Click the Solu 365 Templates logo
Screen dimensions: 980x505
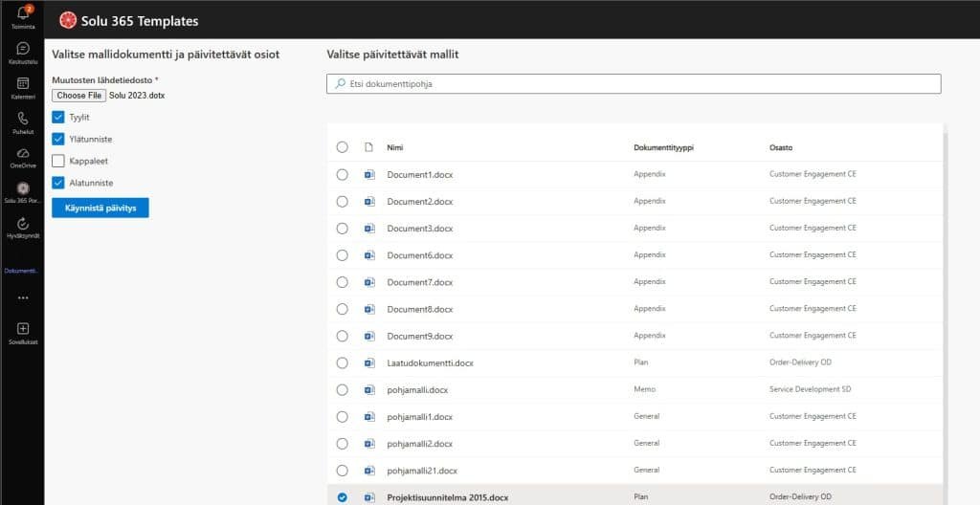68,21
